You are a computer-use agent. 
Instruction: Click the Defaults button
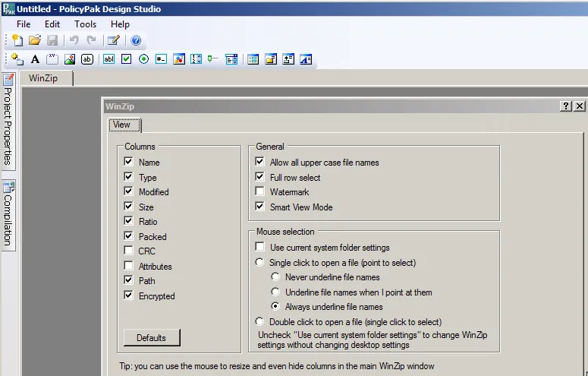pyautogui.click(x=152, y=338)
